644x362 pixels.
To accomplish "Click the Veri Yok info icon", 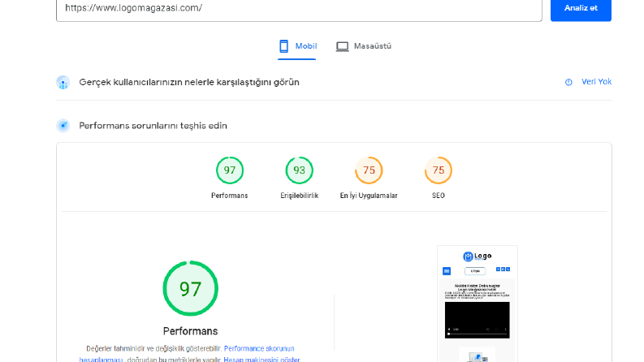I will (x=568, y=82).
